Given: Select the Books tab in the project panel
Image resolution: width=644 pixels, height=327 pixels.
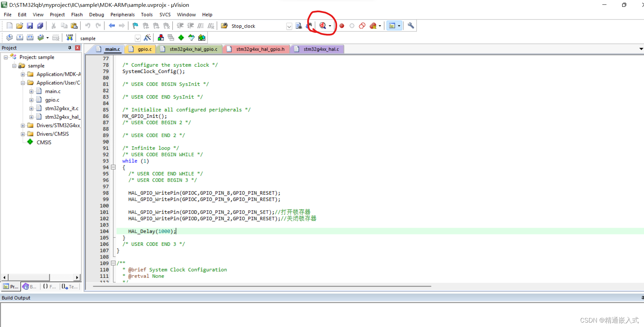Looking at the screenshot, I should (29, 287).
